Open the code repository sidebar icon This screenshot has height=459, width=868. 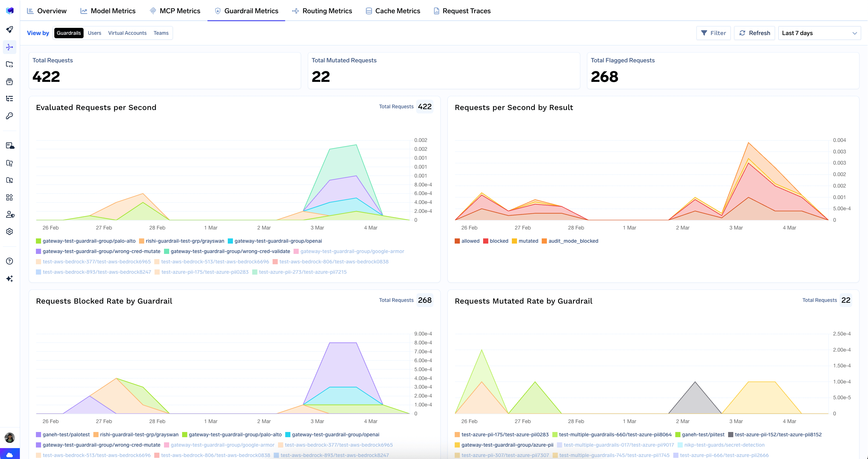click(9, 64)
